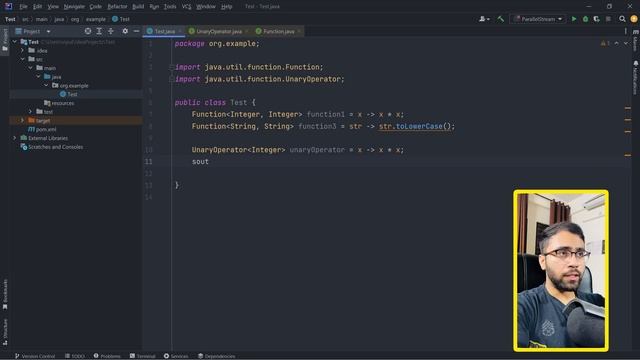Select the resources folder
640x360 pixels.
point(59,103)
